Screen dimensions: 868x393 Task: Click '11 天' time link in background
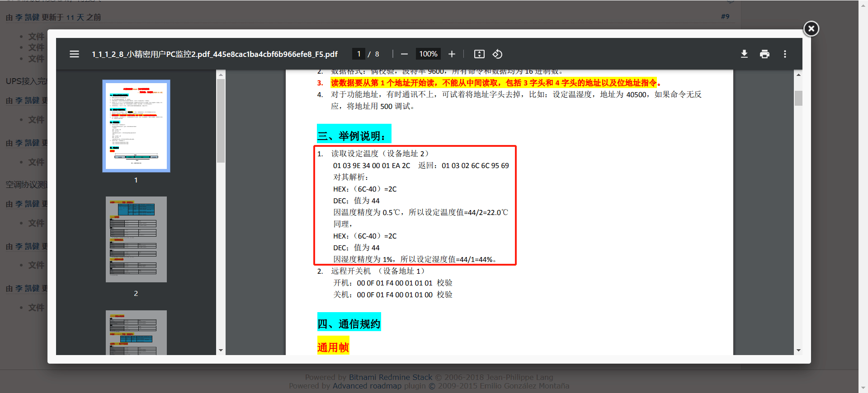(x=75, y=17)
